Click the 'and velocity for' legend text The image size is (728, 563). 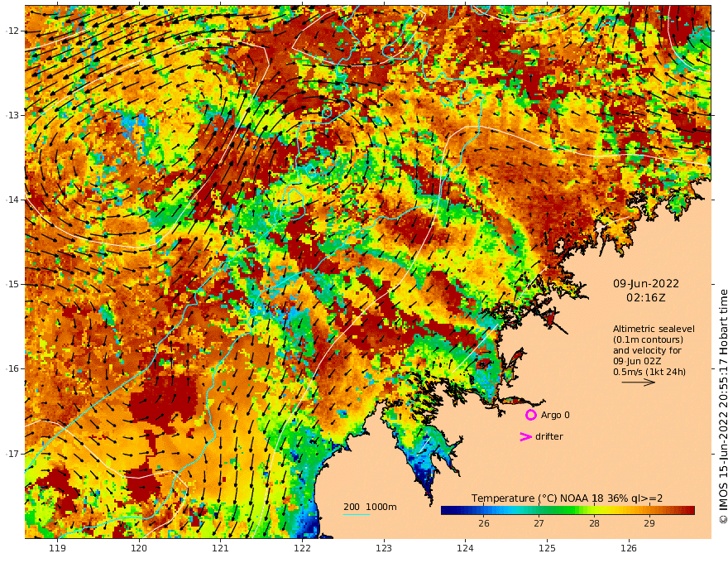[x=647, y=350]
